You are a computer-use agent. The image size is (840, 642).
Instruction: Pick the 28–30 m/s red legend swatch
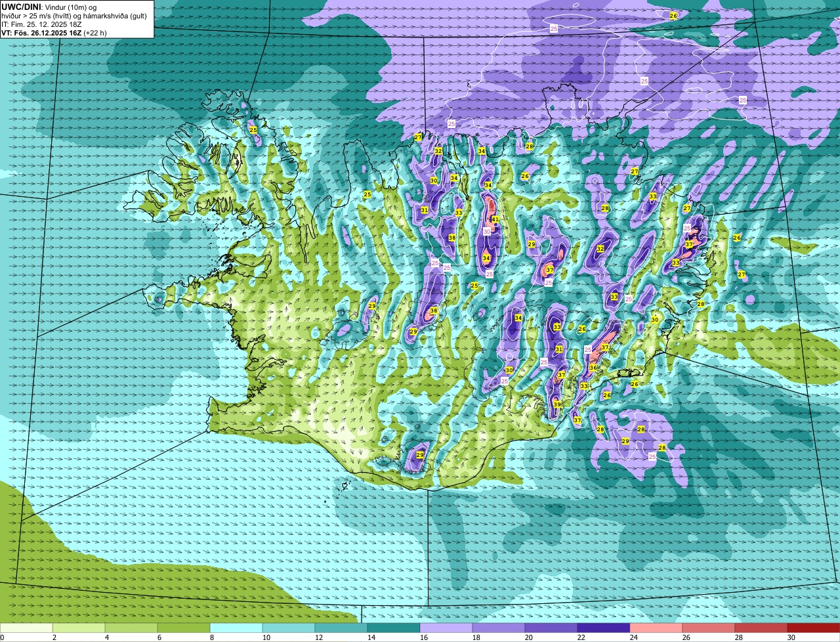click(761, 628)
